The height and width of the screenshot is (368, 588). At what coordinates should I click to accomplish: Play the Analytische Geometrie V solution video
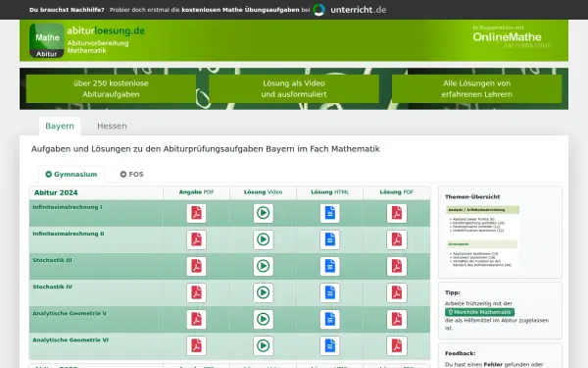pos(263,319)
